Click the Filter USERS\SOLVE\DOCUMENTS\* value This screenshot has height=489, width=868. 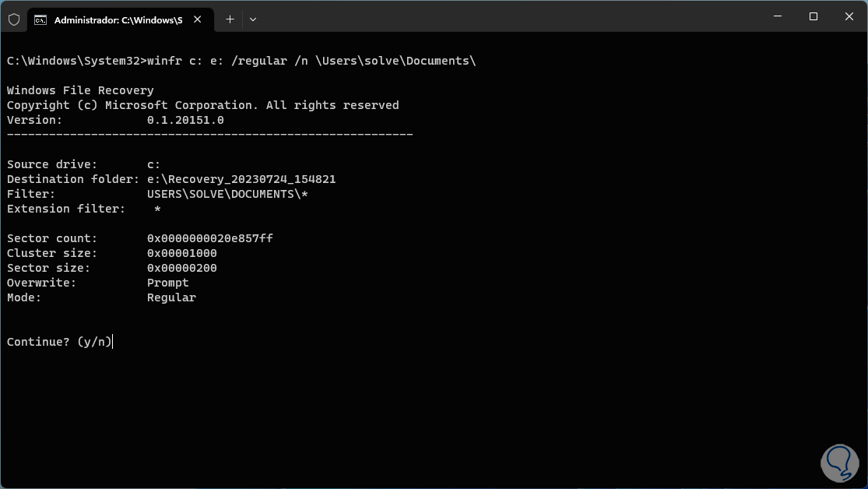(227, 194)
